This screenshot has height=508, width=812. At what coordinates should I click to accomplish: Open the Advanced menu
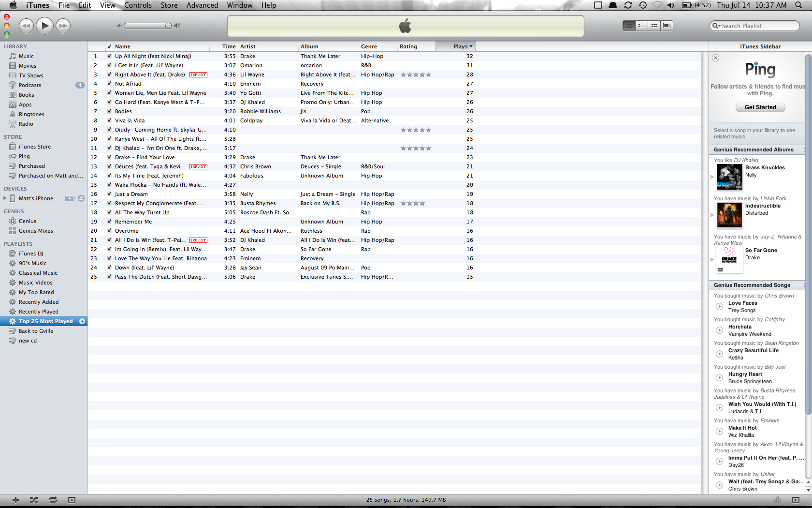tap(202, 5)
